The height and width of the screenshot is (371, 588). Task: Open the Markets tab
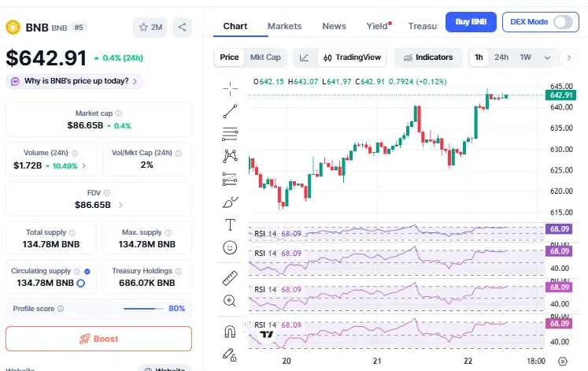tap(284, 26)
